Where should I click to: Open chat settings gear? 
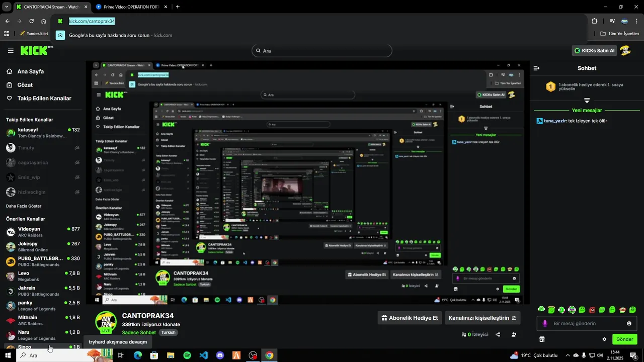[604, 339]
